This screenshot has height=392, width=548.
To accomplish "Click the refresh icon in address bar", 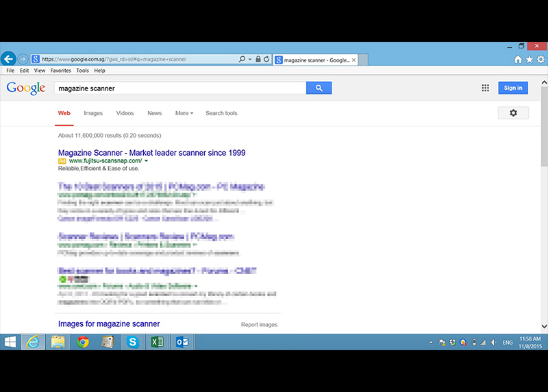I will click(266, 60).
